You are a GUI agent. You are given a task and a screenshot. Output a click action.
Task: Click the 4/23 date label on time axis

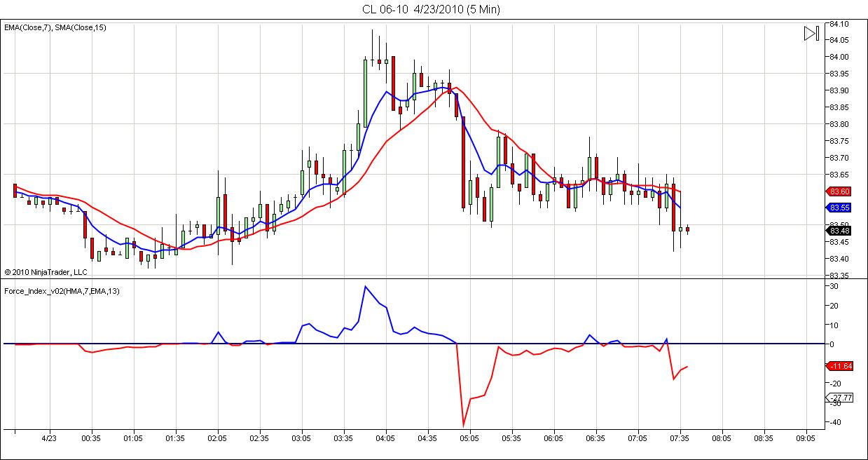coord(49,438)
